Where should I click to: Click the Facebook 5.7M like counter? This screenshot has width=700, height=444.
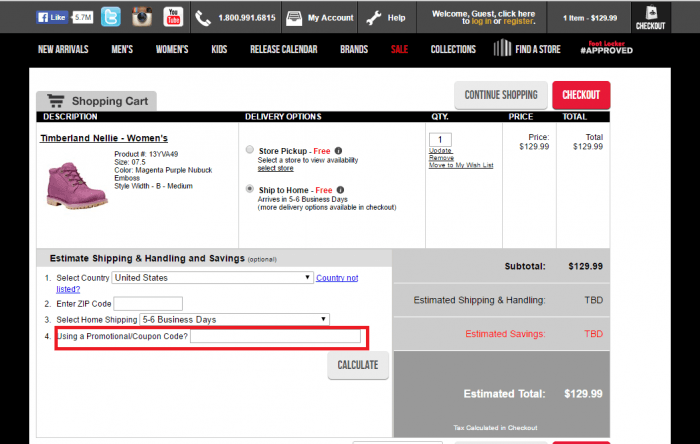(x=83, y=17)
